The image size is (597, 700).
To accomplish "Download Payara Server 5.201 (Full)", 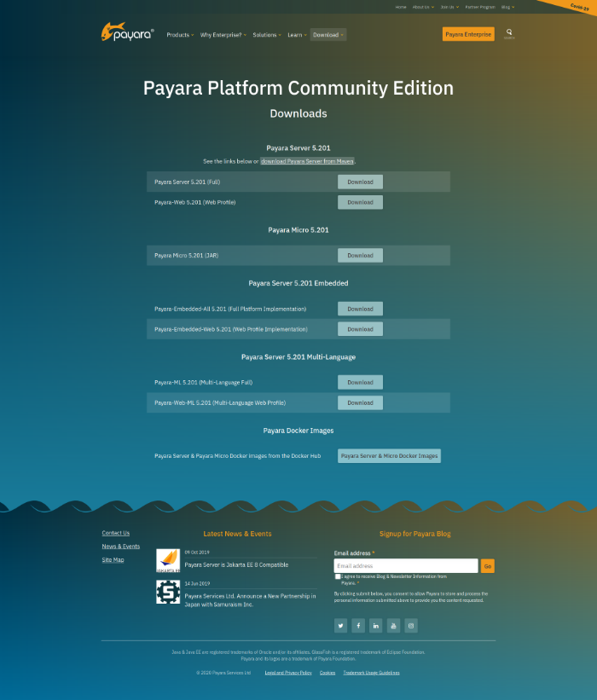I will point(360,182).
